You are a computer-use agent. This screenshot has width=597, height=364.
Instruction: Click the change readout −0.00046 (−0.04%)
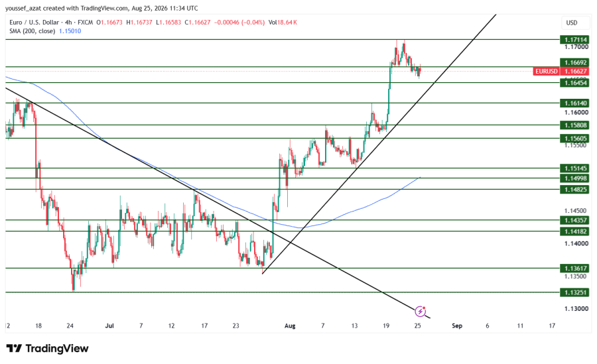pos(239,23)
